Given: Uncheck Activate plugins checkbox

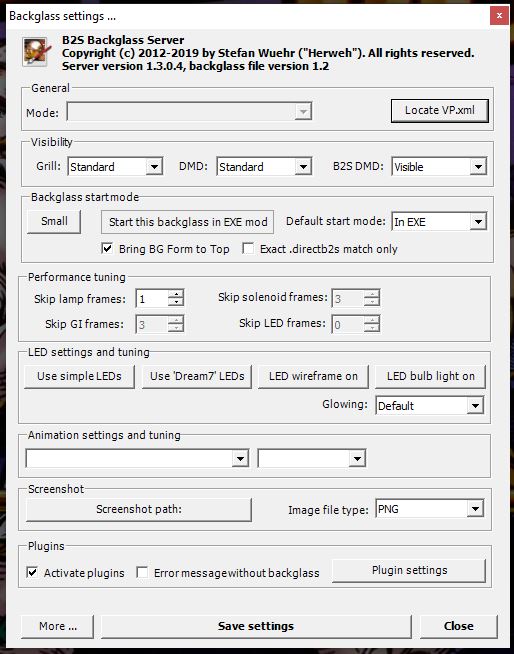Looking at the screenshot, I should tap(32, 572).
